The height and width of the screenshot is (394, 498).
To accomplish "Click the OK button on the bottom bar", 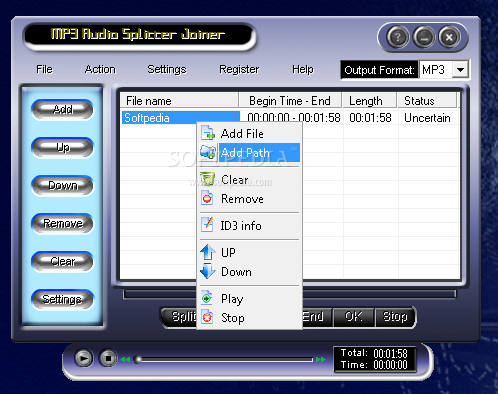I will point(354,316).
